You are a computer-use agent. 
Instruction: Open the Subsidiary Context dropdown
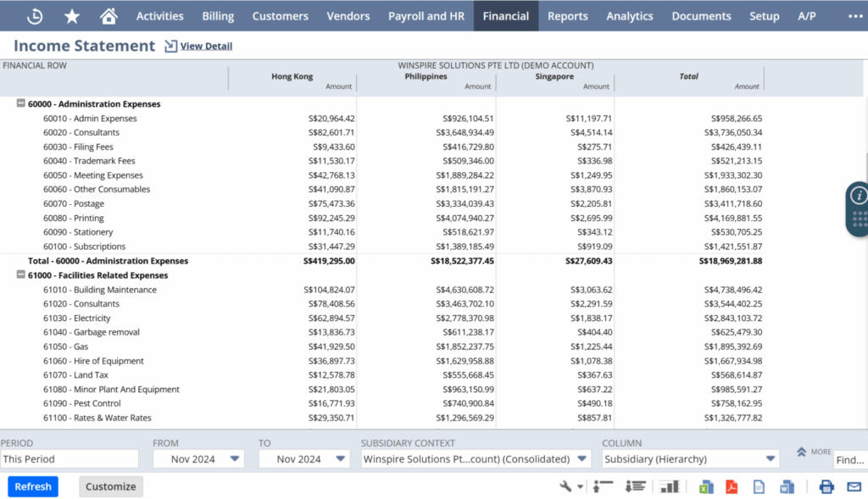click(x=476, y=459)
